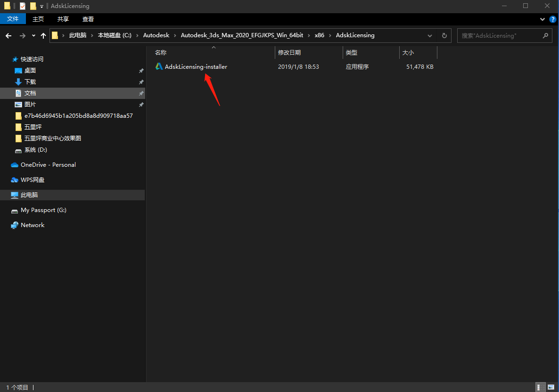The width and height of the screenshot is (559, 392).
Task: Open 图片 in quick access
Action: (x=30, y=105)
